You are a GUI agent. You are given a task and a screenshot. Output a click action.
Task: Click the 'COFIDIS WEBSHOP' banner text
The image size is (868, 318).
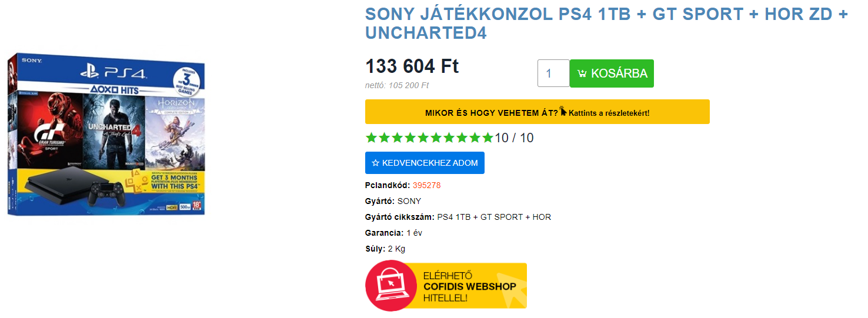(x=469, y=287)
